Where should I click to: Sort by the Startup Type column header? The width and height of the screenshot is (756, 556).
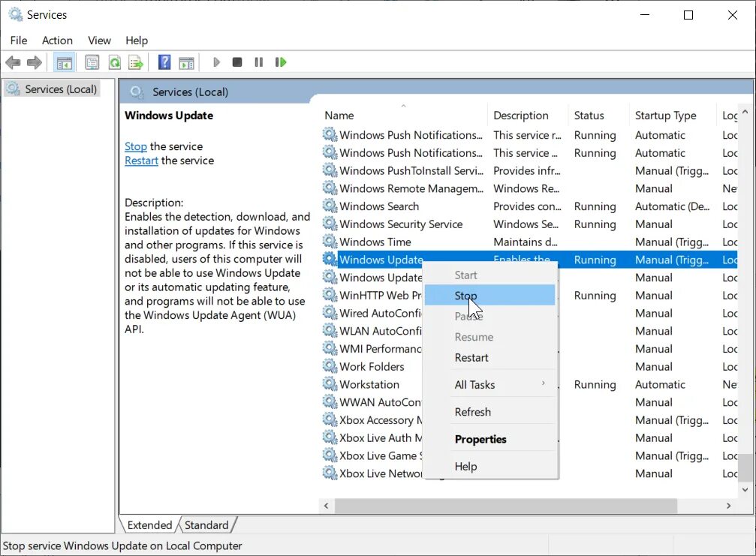(673, 115)
